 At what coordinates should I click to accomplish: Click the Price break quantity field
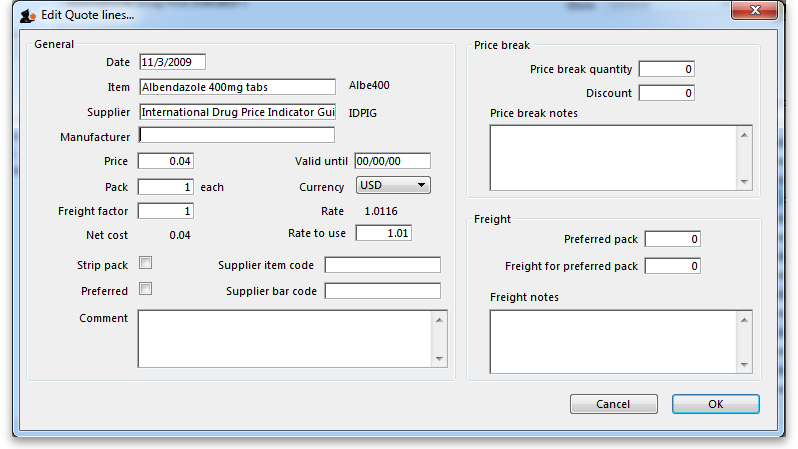666,69
